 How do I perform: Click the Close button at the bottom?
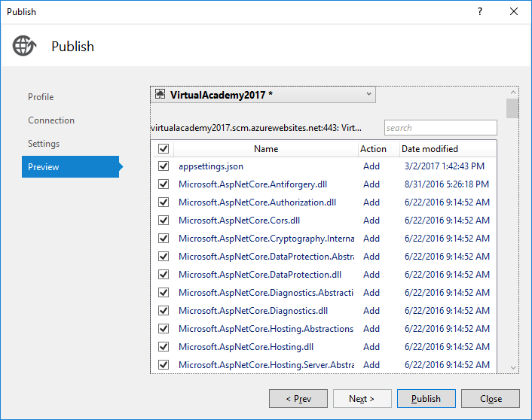point(491,399)
